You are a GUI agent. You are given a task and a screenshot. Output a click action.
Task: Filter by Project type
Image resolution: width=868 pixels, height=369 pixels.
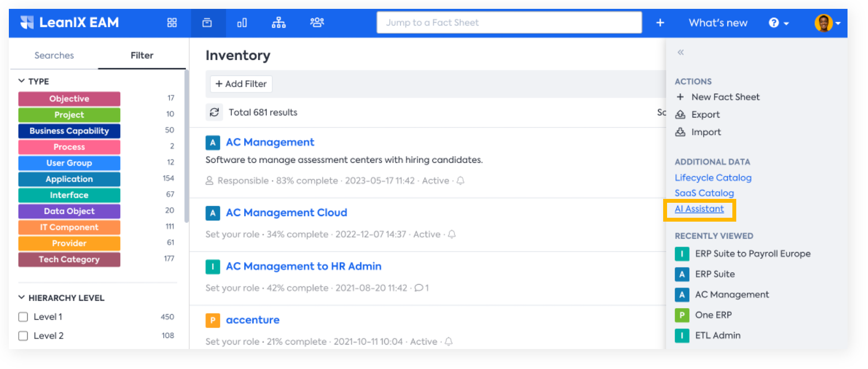tap(69, 115)
